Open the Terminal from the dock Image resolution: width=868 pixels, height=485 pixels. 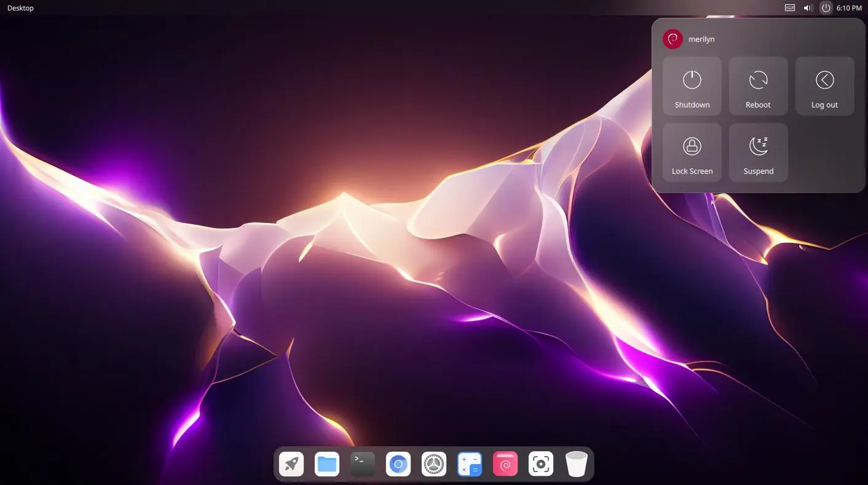(x=363, y=464)
